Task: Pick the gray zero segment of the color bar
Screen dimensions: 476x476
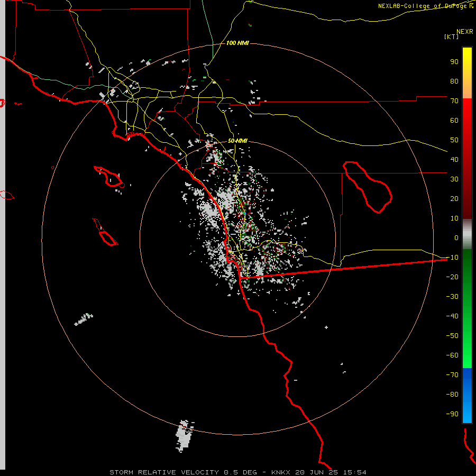Action: coord(467,234)
